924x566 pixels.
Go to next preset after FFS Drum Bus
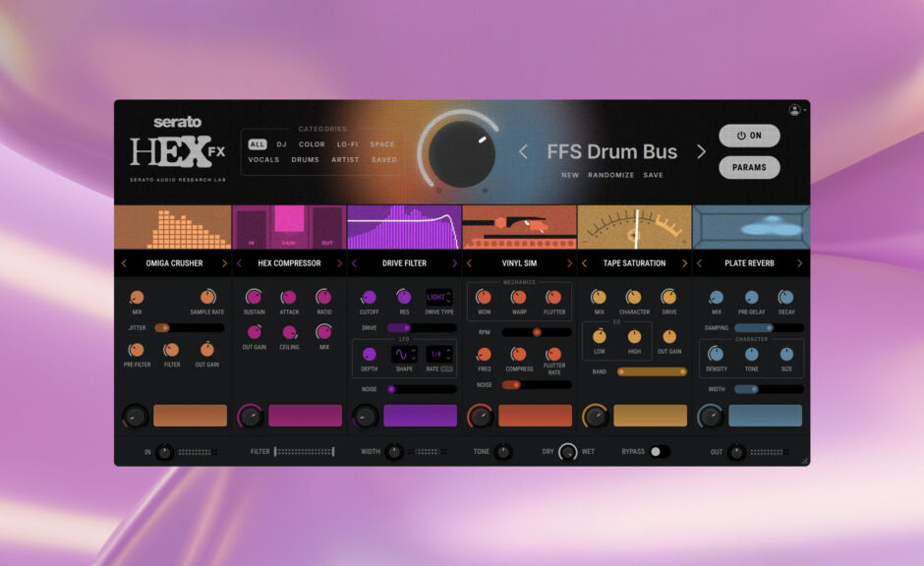click(x=701, y=151)
